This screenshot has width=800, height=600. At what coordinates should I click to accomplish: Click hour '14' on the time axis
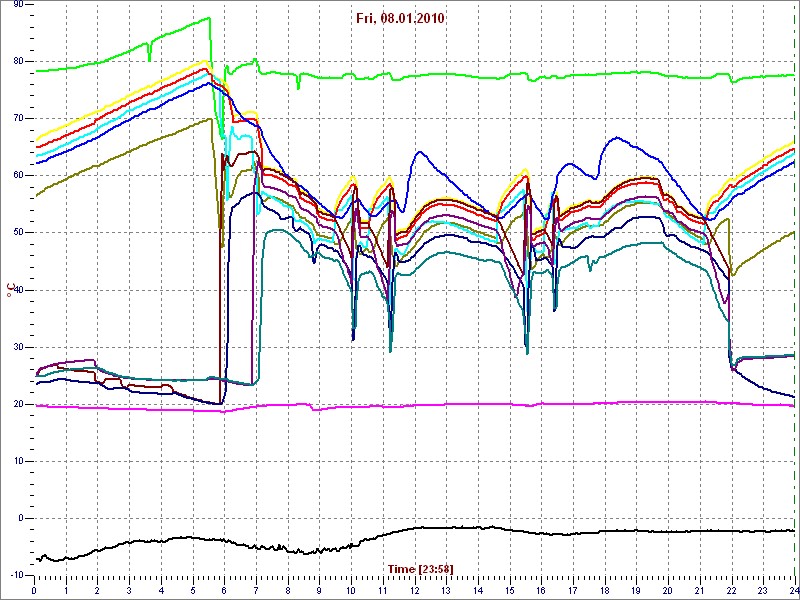tap(478, 588)
